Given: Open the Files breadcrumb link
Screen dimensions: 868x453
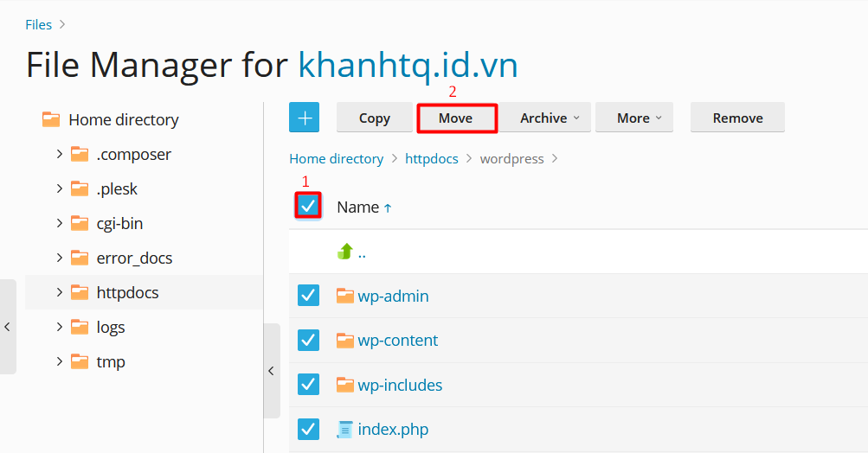Looking at the screenshot, I should [38, 24].
